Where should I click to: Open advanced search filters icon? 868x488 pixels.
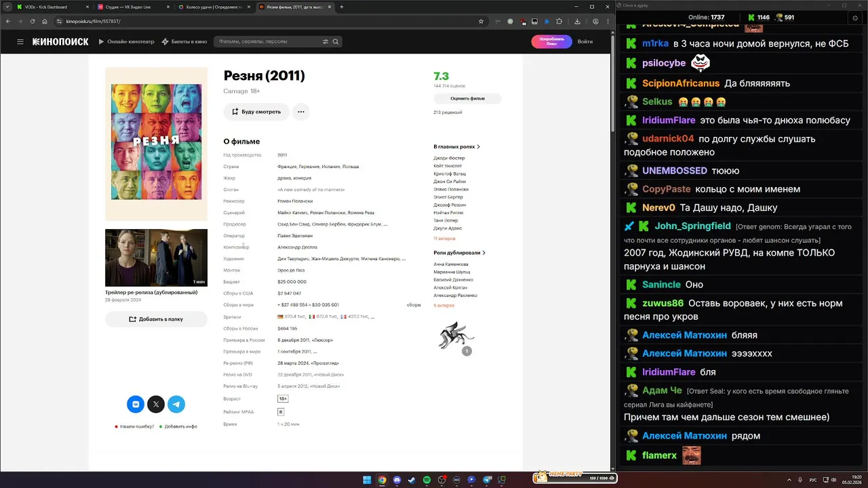coord(325,41)
